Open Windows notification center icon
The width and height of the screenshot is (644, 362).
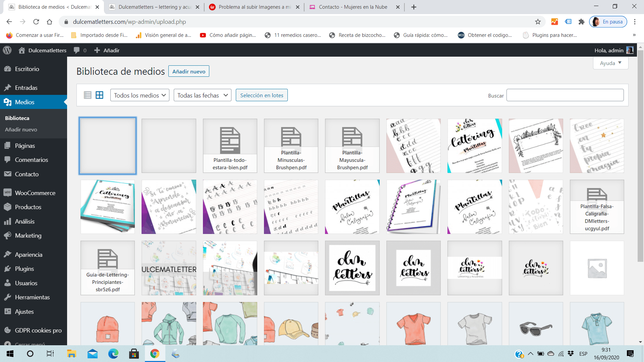tap(630, 354)
